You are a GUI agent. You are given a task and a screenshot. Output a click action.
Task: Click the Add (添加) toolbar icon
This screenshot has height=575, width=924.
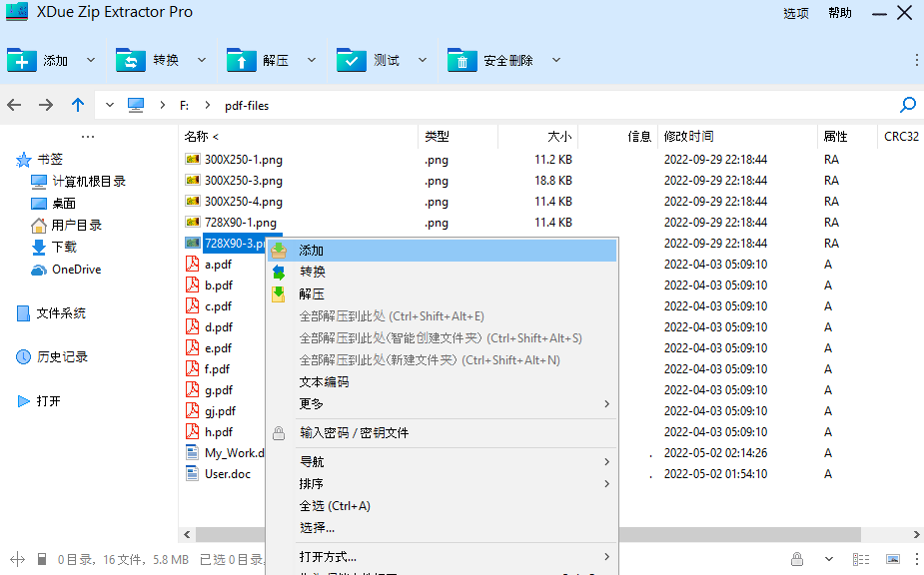tap(23, 60)
